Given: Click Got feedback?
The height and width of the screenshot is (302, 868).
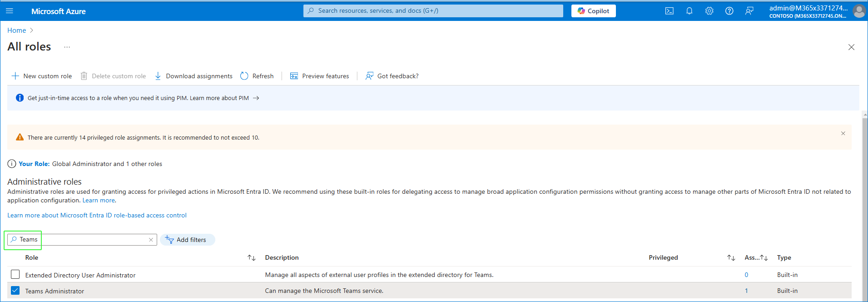Looking at the screenshot, I should (392, 76).
